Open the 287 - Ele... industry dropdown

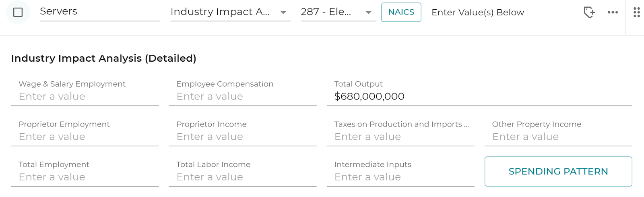338,12
